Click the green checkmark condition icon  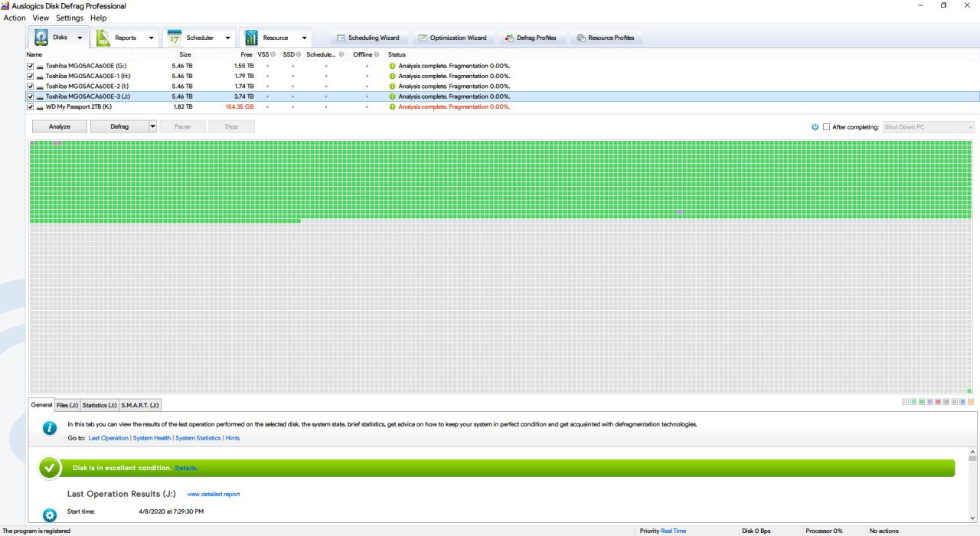[x=50, y=468]
